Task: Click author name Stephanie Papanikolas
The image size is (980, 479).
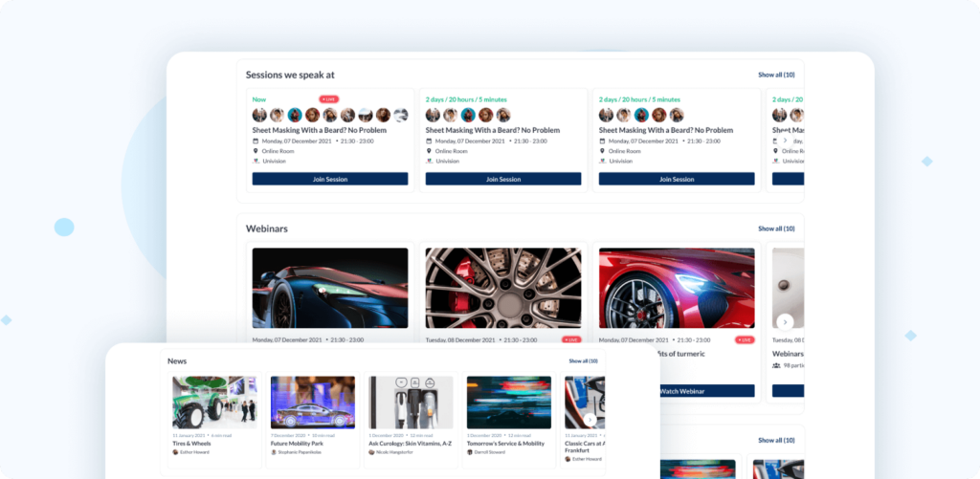Action: click(x=301, y=452)
